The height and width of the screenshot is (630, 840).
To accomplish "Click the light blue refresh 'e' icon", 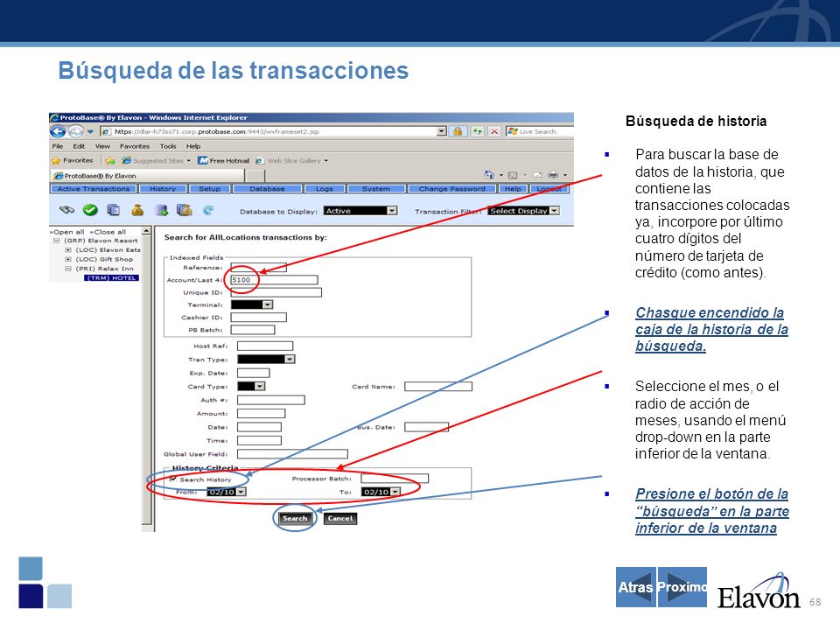I will point(208,210).
